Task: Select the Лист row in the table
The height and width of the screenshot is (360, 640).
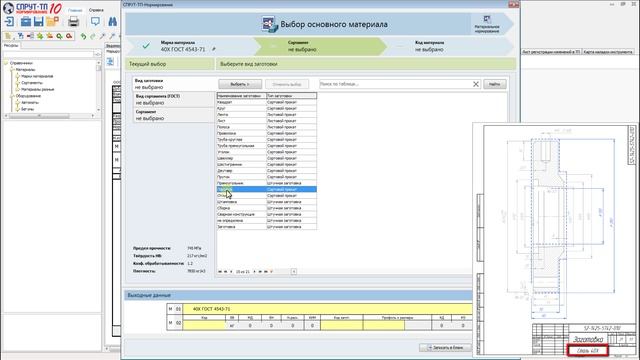Action: [x=267, y=121]
